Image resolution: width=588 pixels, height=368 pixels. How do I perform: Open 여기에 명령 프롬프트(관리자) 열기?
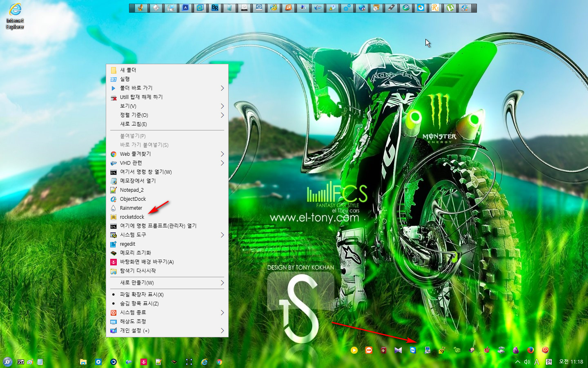pos(167,226)
